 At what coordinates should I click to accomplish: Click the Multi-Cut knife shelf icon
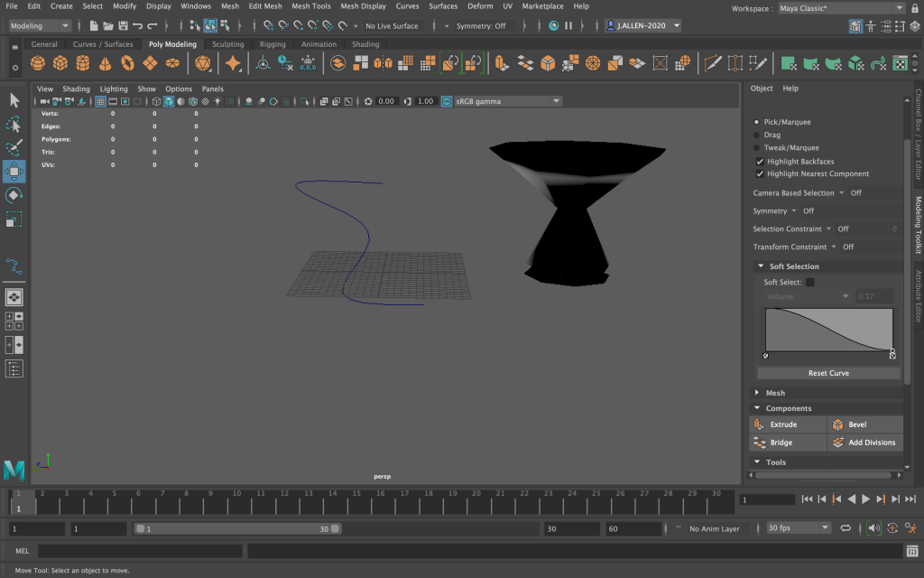[x=713, y=63]
